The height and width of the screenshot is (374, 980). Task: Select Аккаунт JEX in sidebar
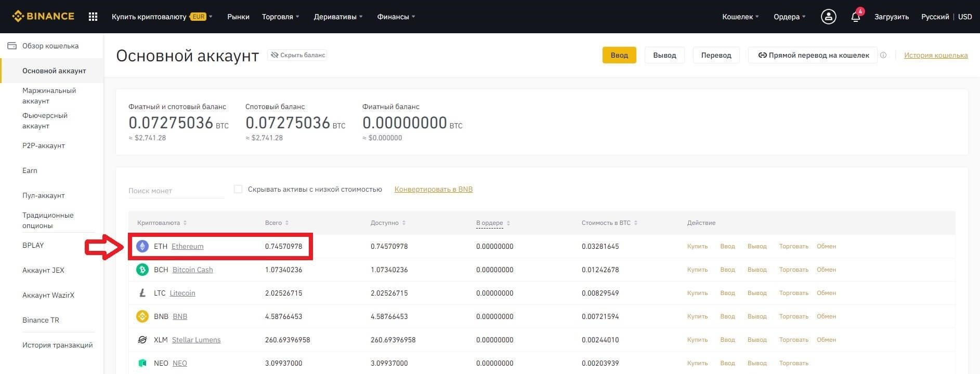pos(43,270)
